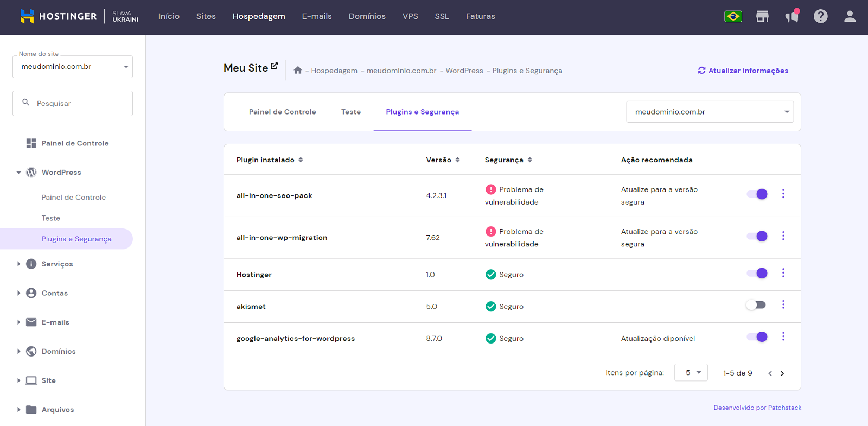This screenshot has height=426, width=868.
Task: Open Teste under WordPress sidebar
Action: click(x=51, y=218)
